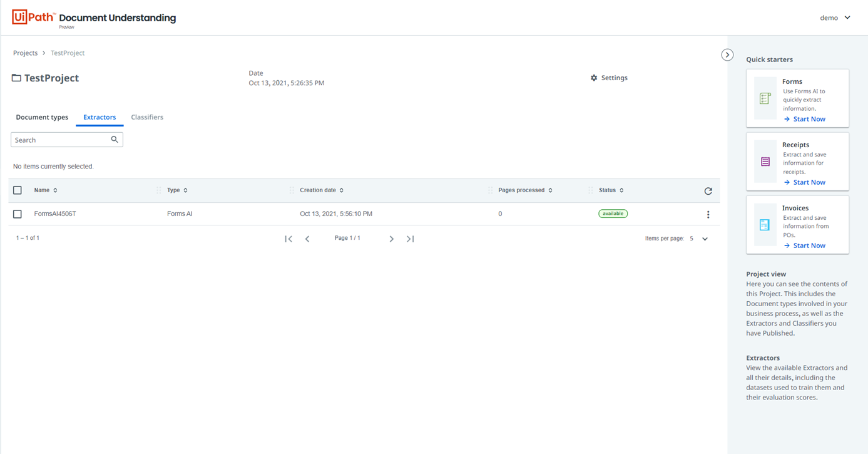Click drag handle before Status column
868x454 pixels.
pos(591,190)
